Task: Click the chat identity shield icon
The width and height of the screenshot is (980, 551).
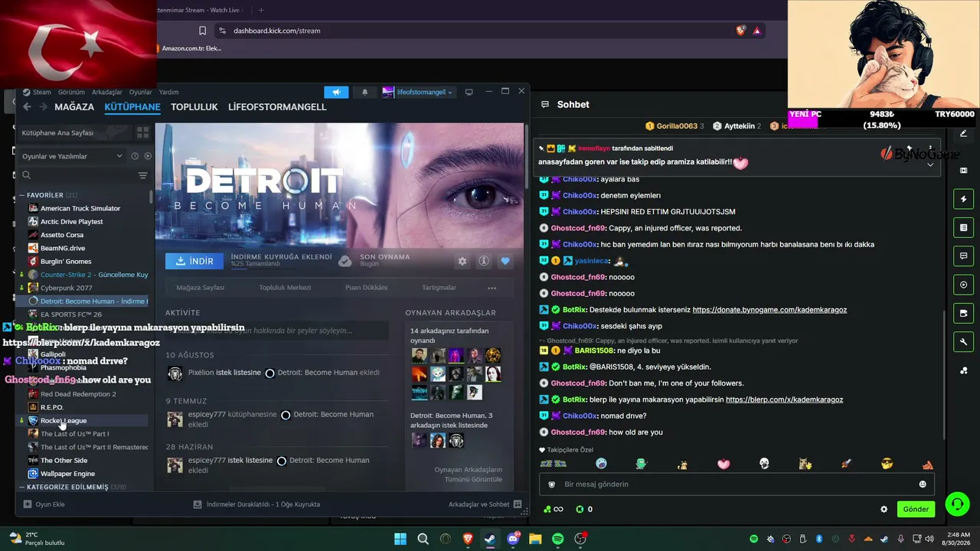Action: click(552, 484)
